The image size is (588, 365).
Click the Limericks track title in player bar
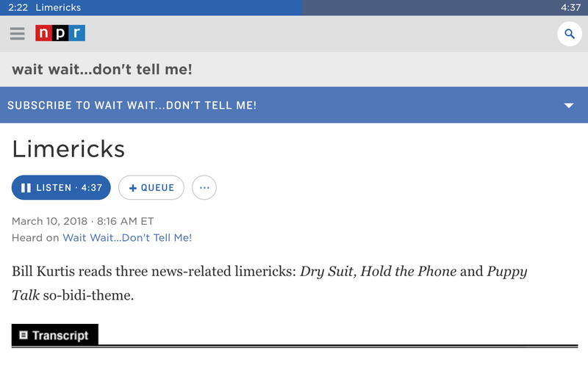(x=58, y=7)
